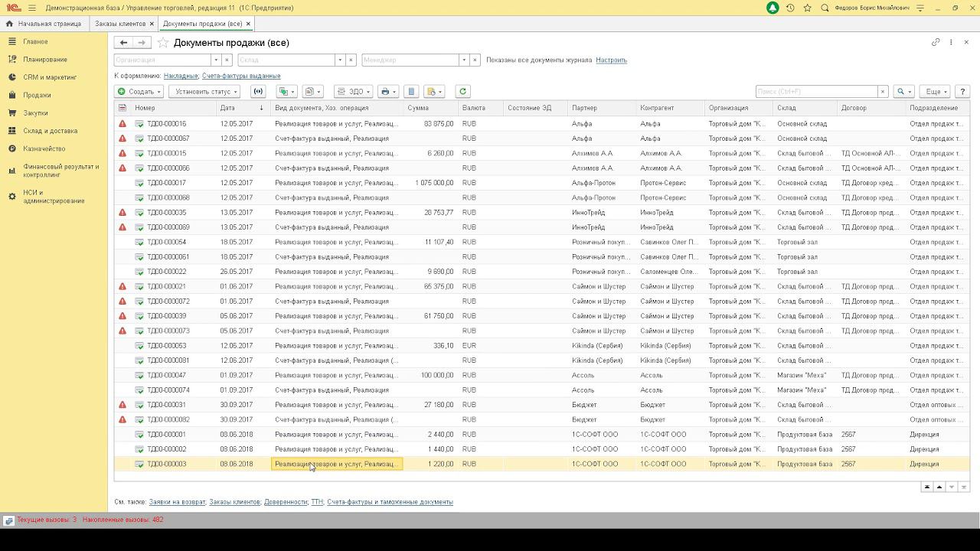The height and width of the screenshot is (551, 980).
Task: Click the document list icon in toolbar
Action: [x=411, y=91]
